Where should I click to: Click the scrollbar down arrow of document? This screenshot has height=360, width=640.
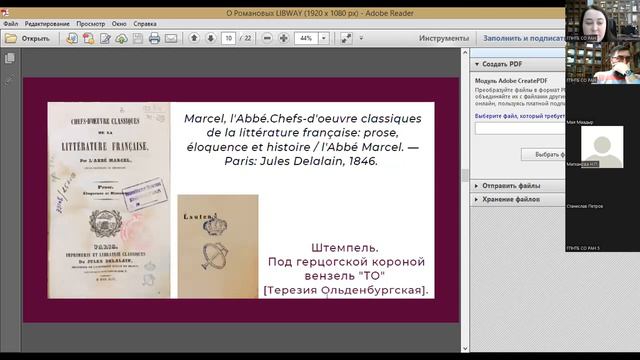(x=465, y=349)
